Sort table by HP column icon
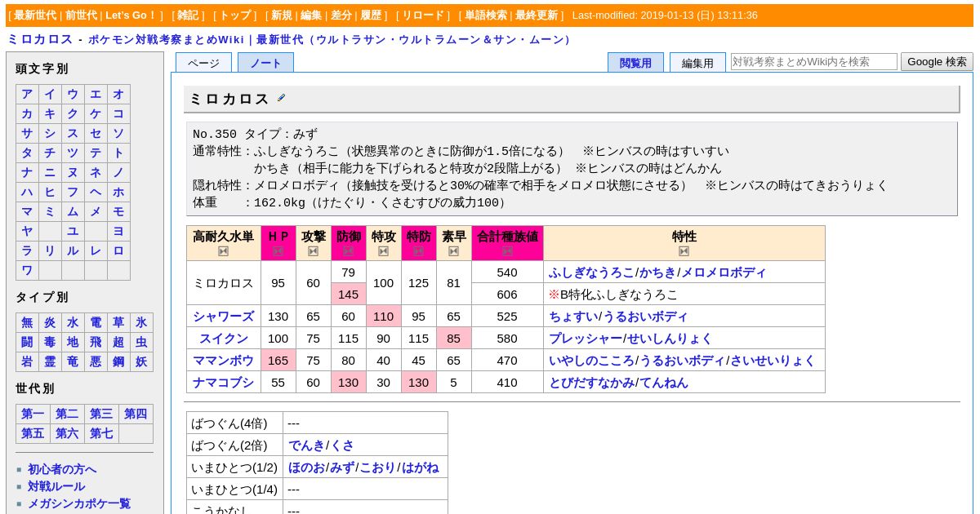Viewport: 980px width, 514px height. pos(278,251)
